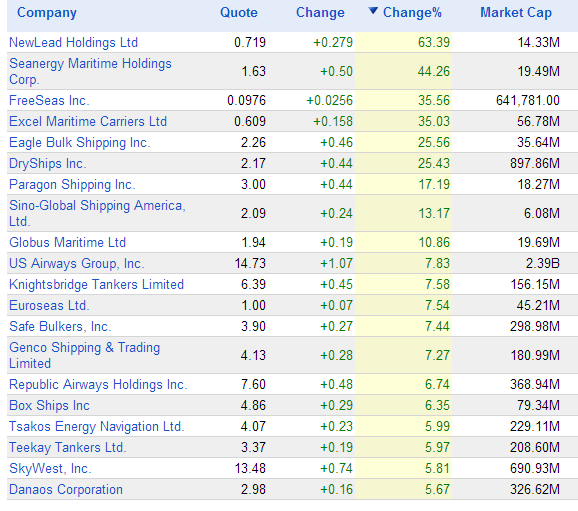Select the +0.74 change value
578x511 pixels.
[337, 468]
